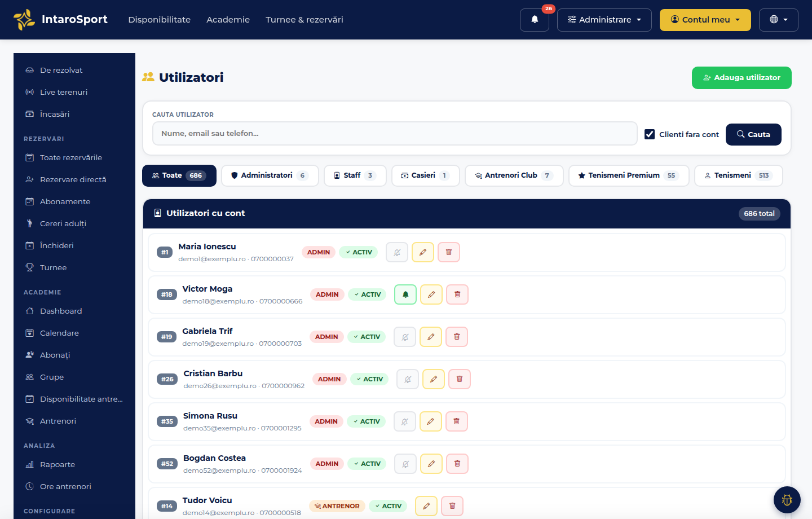Viewport: 812px width, 519px height.
Task: Edit Bogdan Costea with the pencil icon
Action: (x=431, y=464)
